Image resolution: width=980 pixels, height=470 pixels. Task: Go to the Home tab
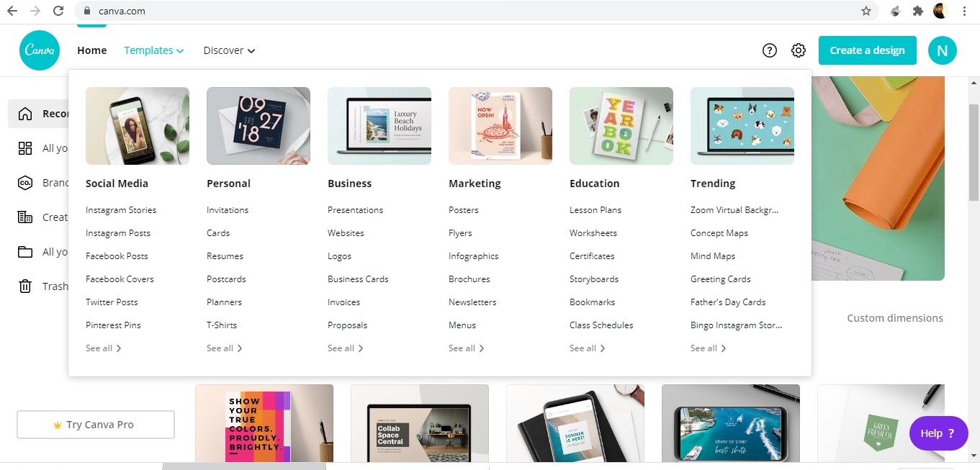point(92,50)
